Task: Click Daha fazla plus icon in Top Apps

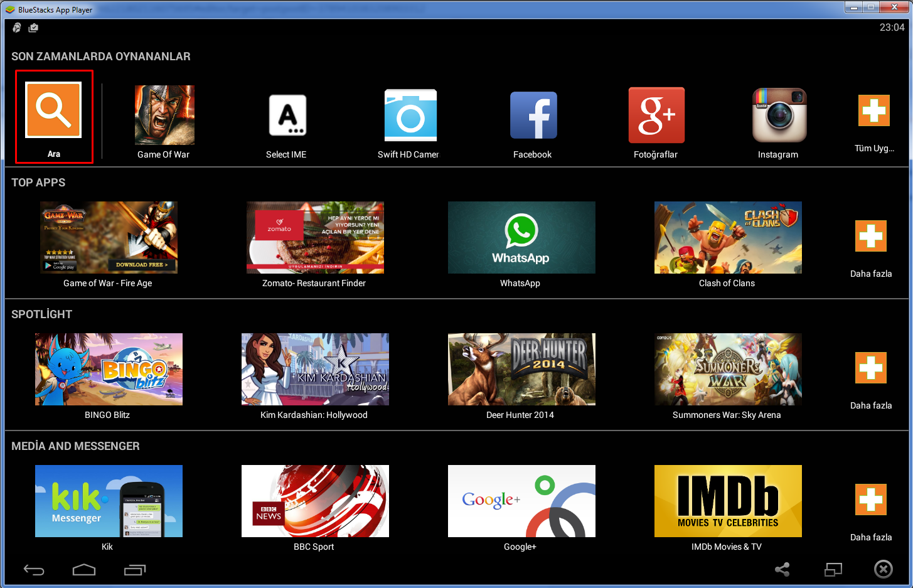Action: click(871, 236)
